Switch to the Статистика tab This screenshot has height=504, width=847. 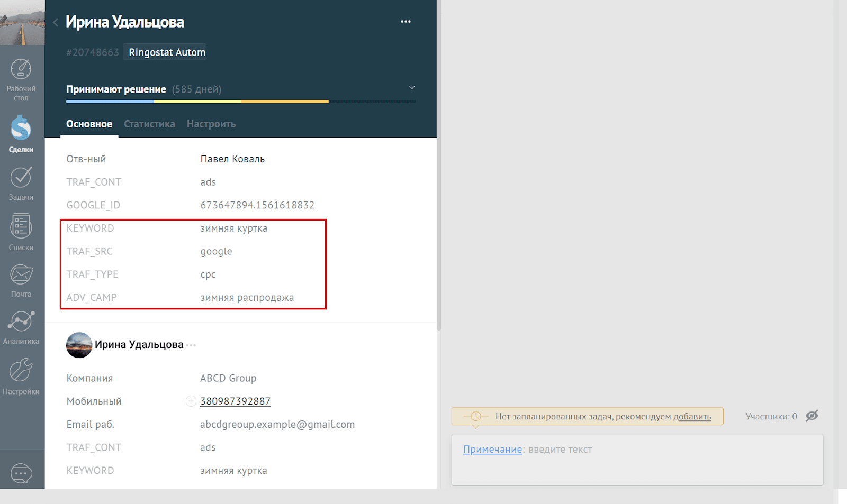[x=149, y=124]
